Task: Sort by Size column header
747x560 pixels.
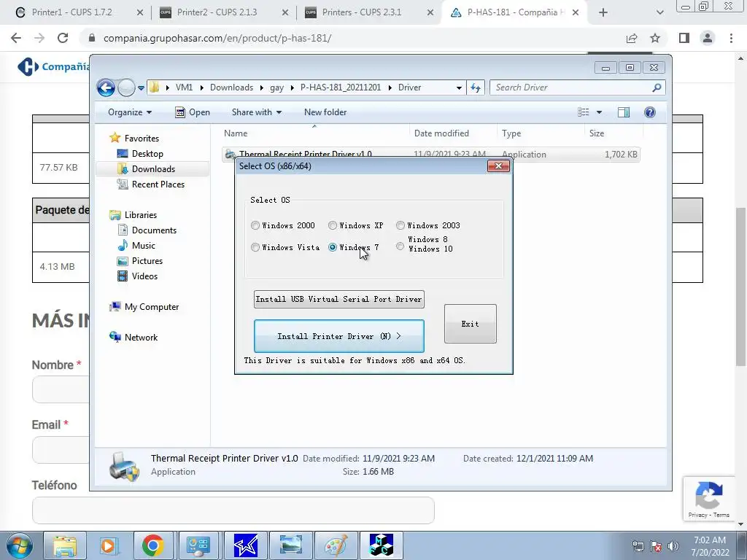Action: [x=614, y=133]
